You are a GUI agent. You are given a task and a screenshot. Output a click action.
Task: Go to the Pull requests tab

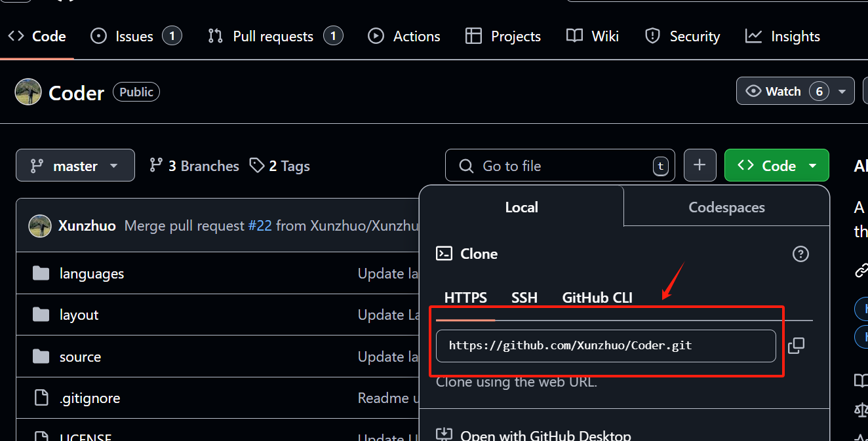(x=275, y=36)
